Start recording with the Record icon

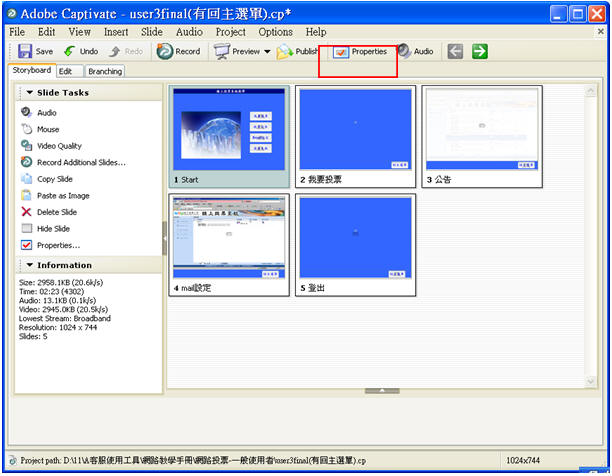pos(164,51)
